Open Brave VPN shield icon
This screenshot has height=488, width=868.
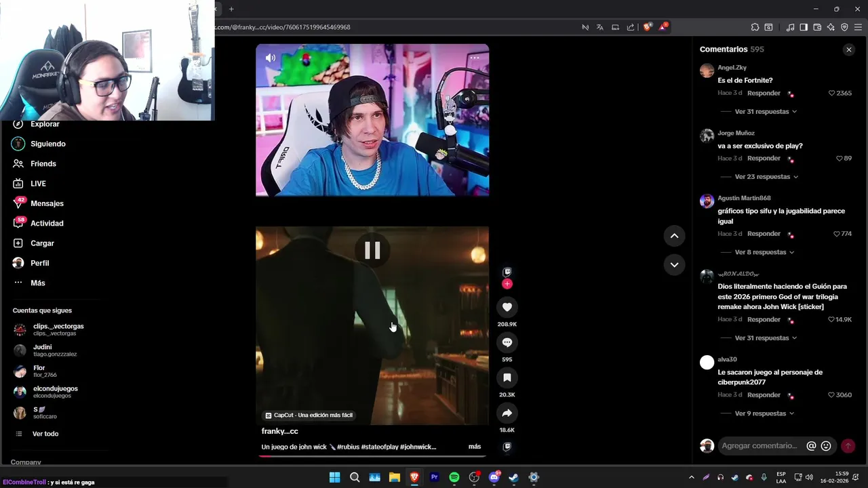844,27
